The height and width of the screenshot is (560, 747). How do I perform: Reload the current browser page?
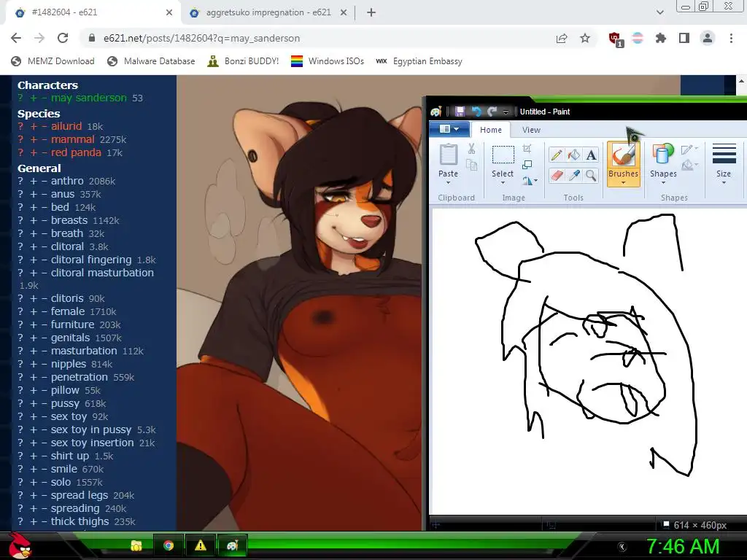click(63, 38)
